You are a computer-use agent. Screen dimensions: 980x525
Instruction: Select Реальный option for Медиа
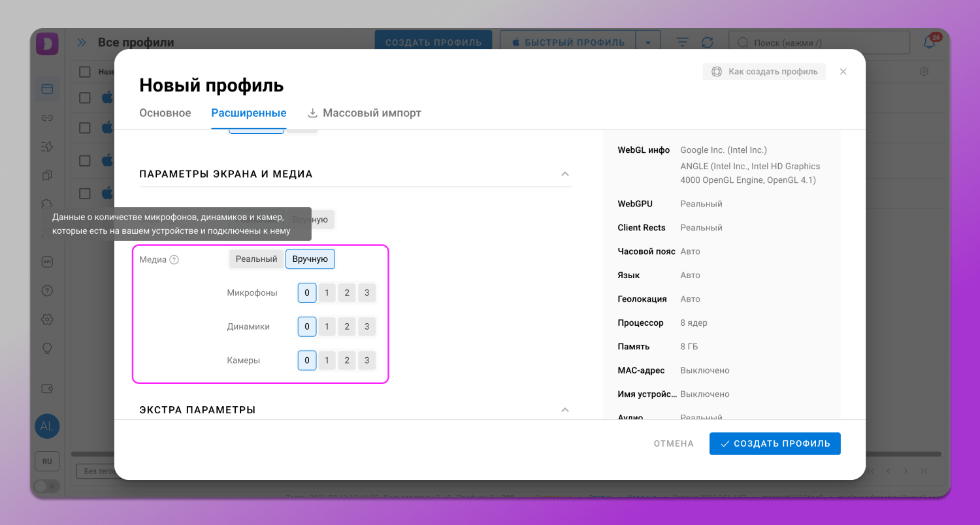(256, 259)
